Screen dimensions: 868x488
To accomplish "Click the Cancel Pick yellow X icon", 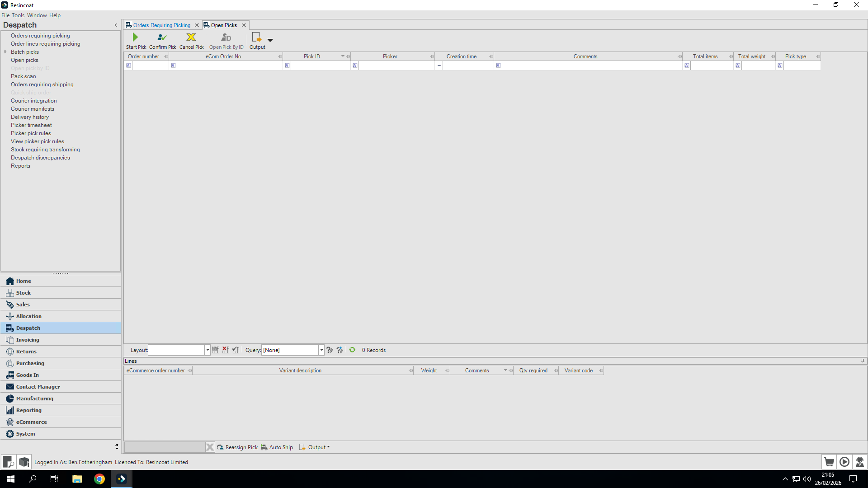I will click(x=191, y=38).
